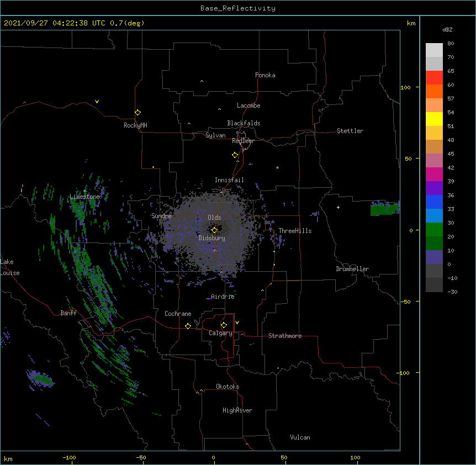Click the white plus marker west of Drumheller region
Screen dimensions: 476x465
[x=338, y=207]
